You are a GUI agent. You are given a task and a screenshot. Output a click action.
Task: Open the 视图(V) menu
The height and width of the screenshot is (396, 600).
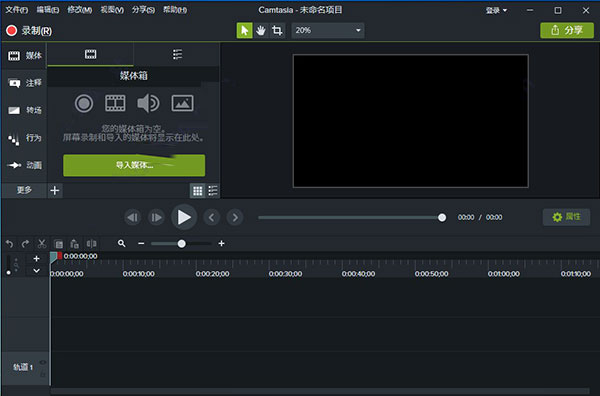(x=112, y=10)
